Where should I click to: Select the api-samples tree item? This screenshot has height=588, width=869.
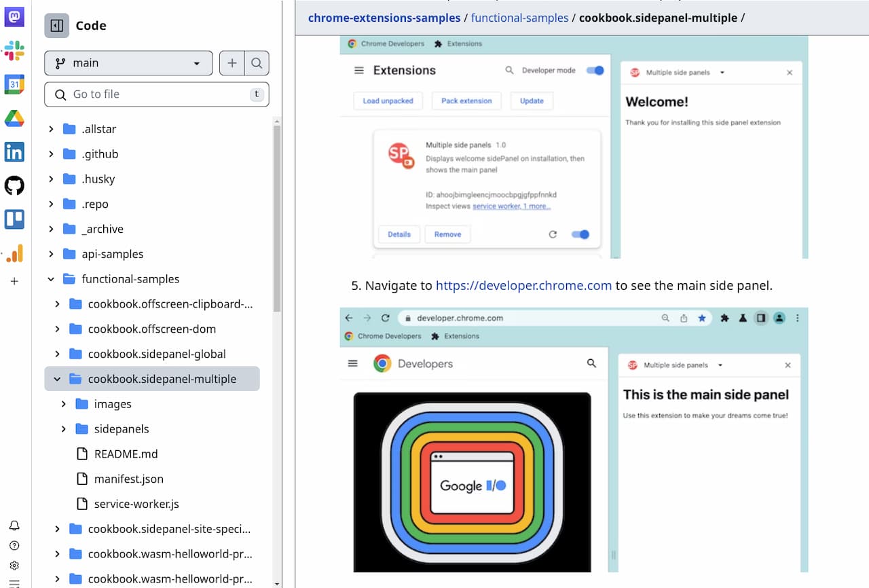click(152, 254)
